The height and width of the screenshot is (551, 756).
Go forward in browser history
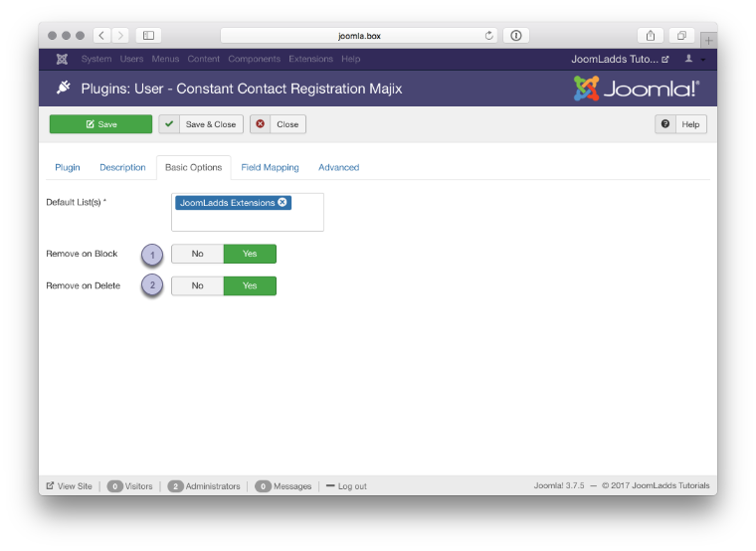click(x=120, y=35)
